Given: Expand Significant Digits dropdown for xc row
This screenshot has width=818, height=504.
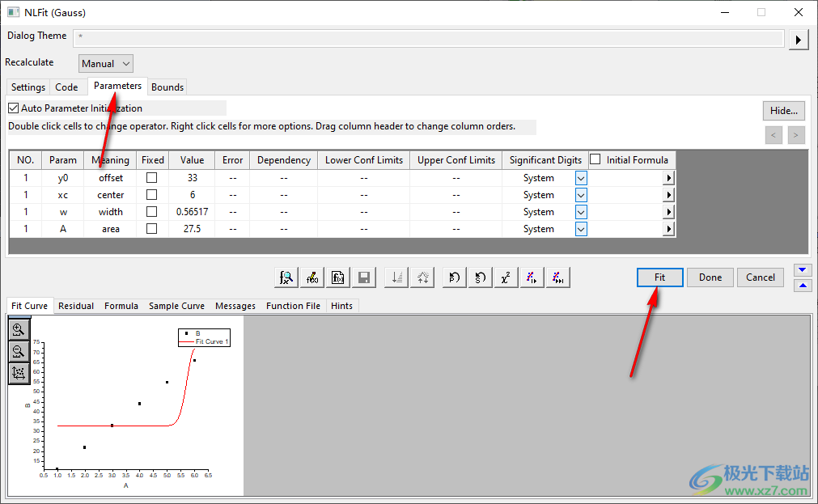Looking at the screenshot, I should 581,195.
